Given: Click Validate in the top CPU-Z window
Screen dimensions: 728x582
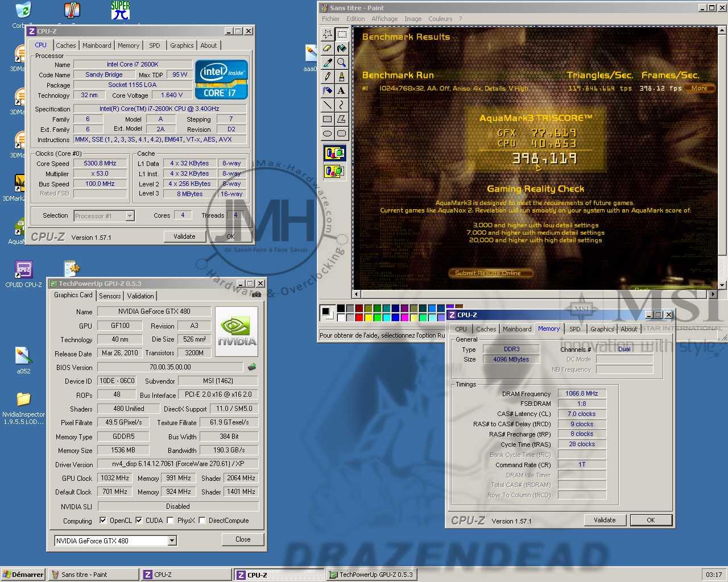Looking at the screenshot, I should pos(184,236).
